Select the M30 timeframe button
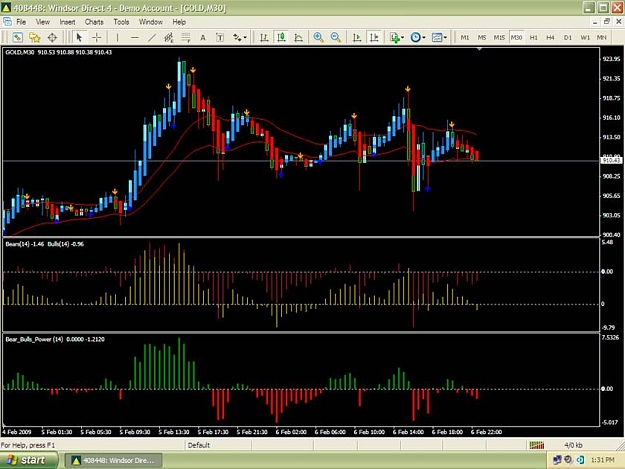This screenshot has width=625, height=469. [516, 37]
